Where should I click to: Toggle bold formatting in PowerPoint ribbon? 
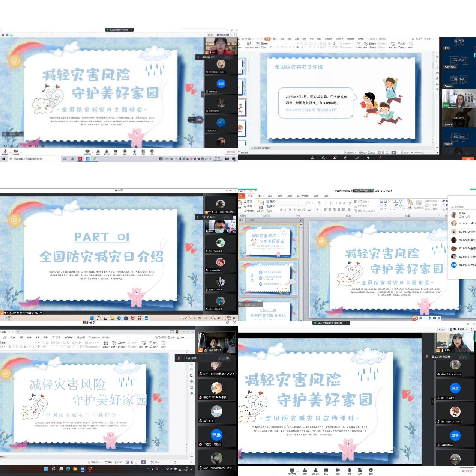pos(281,210)
